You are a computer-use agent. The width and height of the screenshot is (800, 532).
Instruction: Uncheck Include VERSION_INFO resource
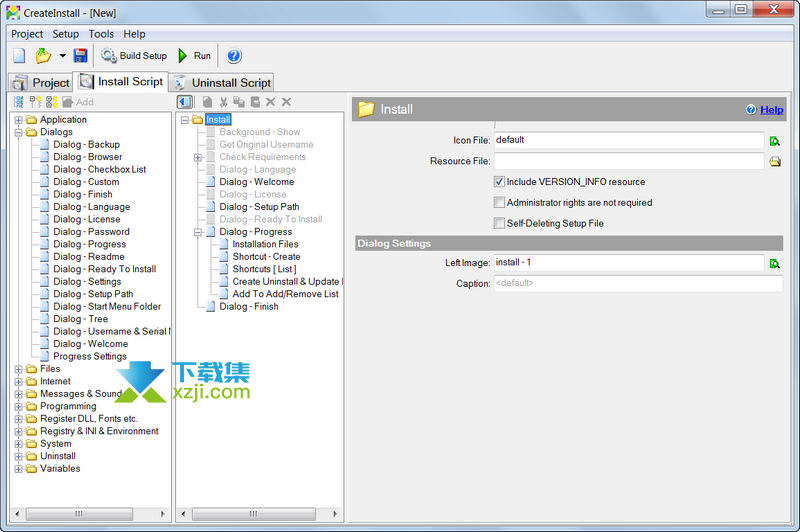(499, 182)
